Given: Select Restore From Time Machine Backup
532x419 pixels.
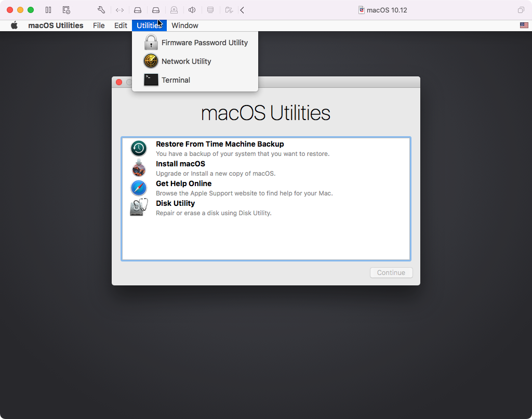Looking at the screenshot, I should (x=266, y=148).
